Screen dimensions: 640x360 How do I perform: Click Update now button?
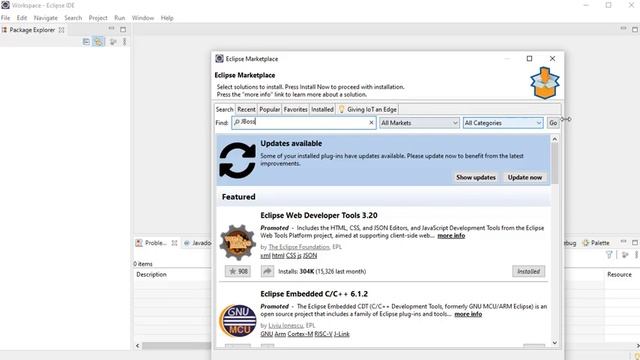[x=525, y=177]
